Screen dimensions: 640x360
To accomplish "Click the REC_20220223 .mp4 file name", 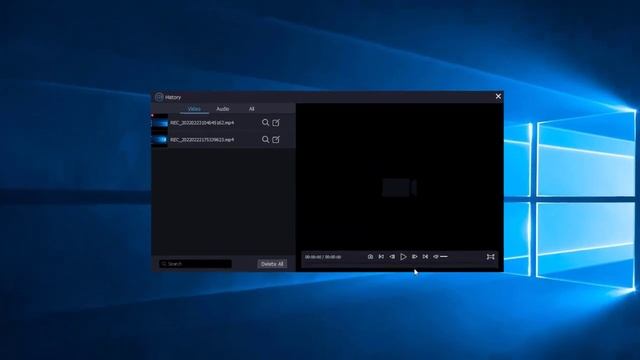I will [x=202, y=123].
